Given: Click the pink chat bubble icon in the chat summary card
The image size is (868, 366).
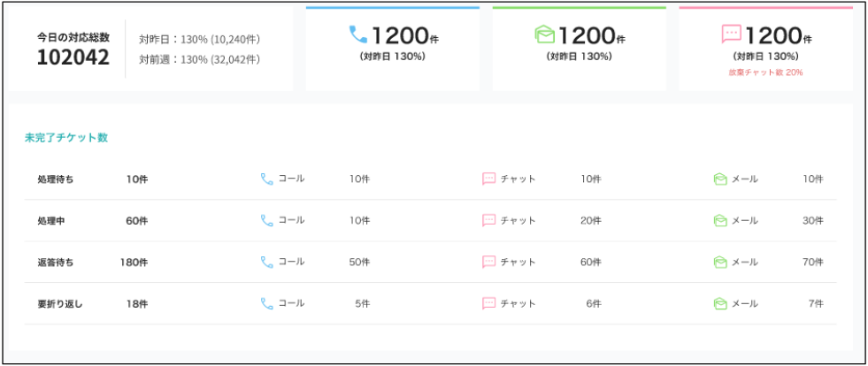Looking at the screenshot, I should [731, 34].
